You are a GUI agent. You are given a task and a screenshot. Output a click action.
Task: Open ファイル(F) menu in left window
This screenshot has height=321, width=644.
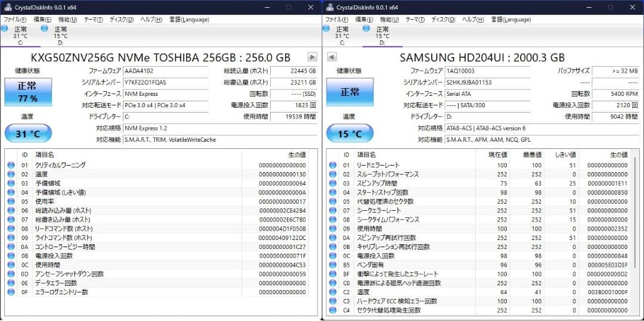coord(15,19)
